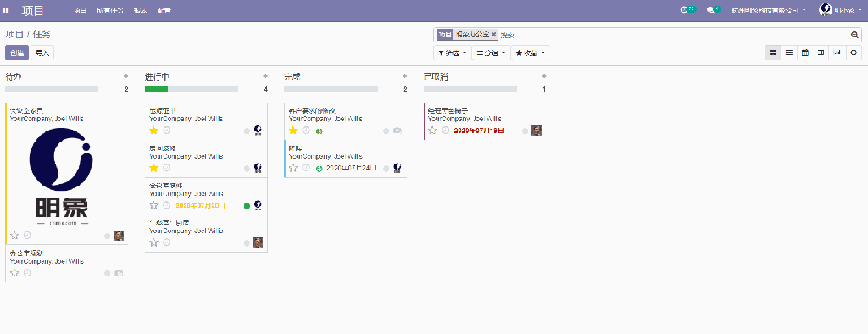Screen dimensions: 868x334
Task: Switch to kanban view icon
Action: (773, 53)
